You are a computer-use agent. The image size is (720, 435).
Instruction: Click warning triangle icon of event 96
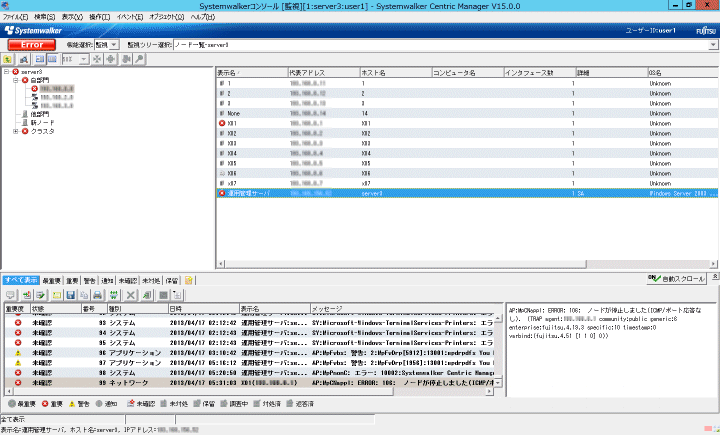[18, 353]
